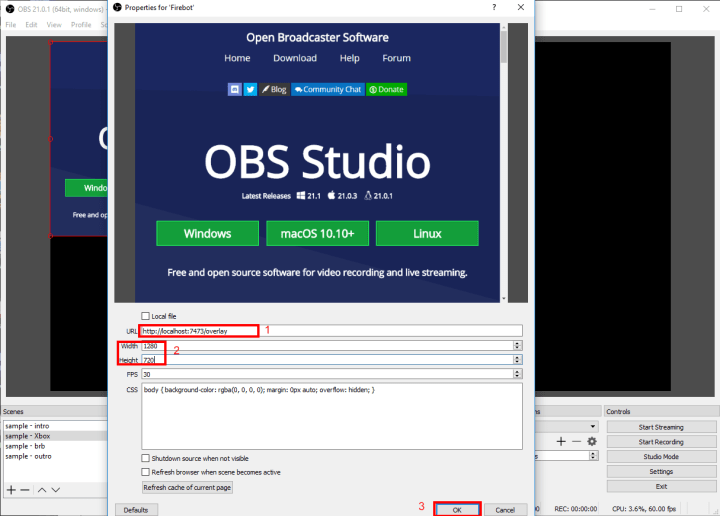Adjust the Width spinner arrows
Viewport: 720px width, 516px height.
(518, 346)
